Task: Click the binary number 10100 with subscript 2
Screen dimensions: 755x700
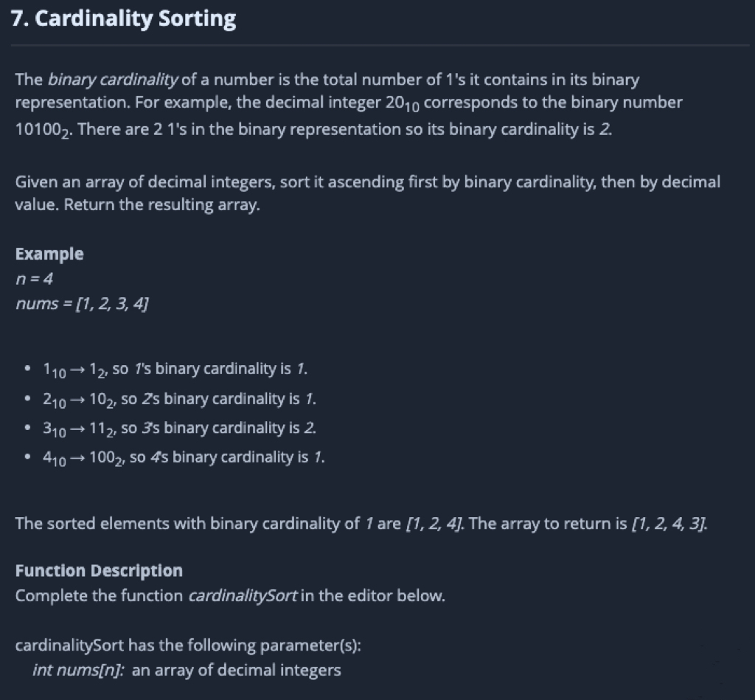Action: click(41, 128)
